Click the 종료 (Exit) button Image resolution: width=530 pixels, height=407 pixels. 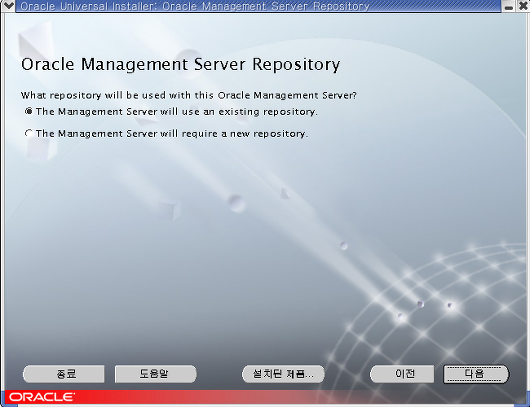(64, 374)
